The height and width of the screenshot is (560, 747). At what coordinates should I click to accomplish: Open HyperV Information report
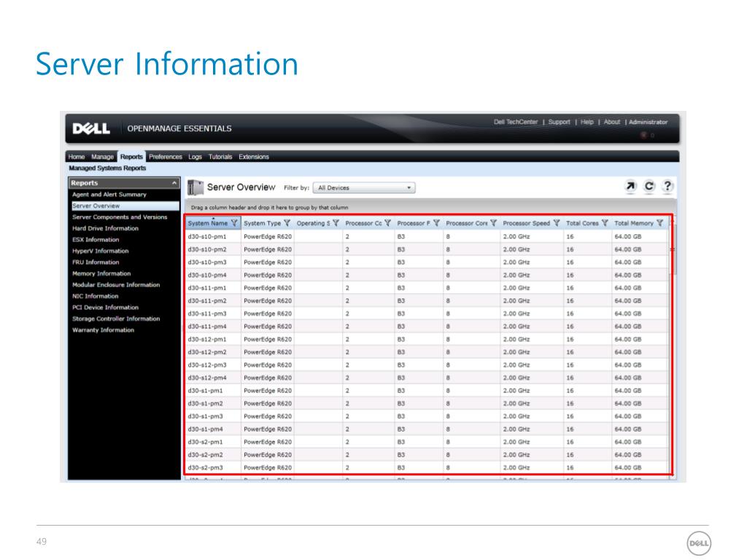click(x=100, y=251)
